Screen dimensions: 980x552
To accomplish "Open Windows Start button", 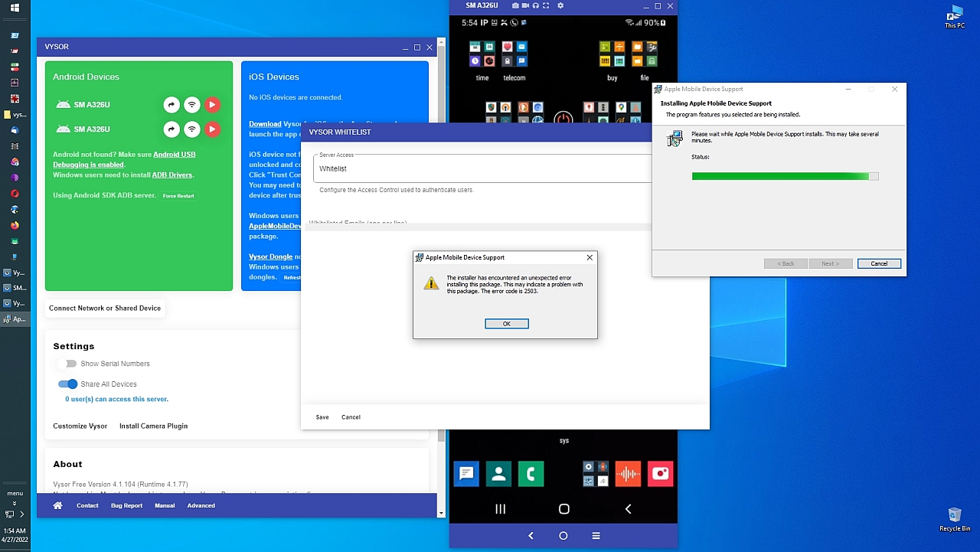I will [15, 8].
